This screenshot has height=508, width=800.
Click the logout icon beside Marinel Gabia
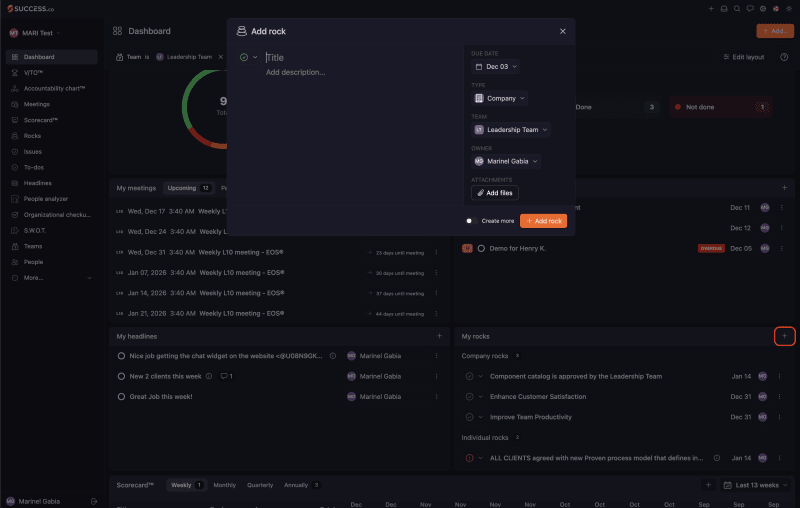(x=94, y=501)
